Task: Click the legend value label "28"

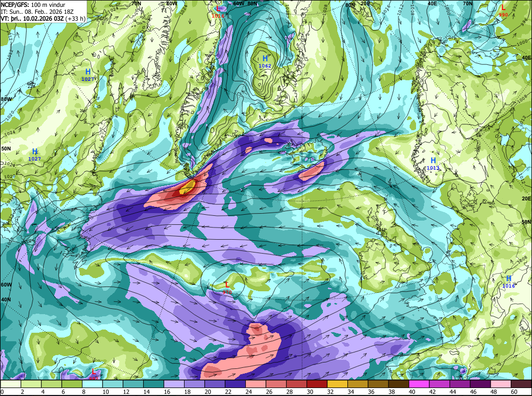Action: [289, 392]
